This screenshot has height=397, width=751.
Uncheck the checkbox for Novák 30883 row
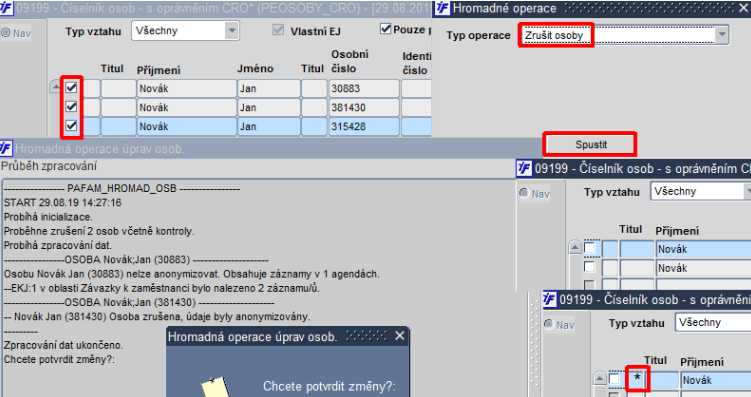pyautogui.click(x=71, y=88)
